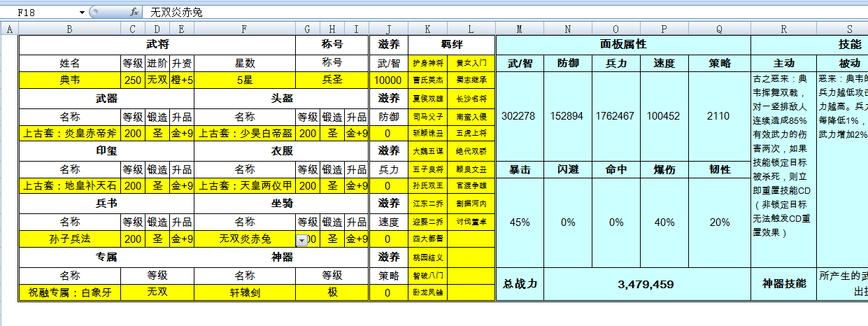Select clothing cell 上古套：天皇两仪甲
The height and width of the screenshot is (326, 868).
(x=245, y=186)
